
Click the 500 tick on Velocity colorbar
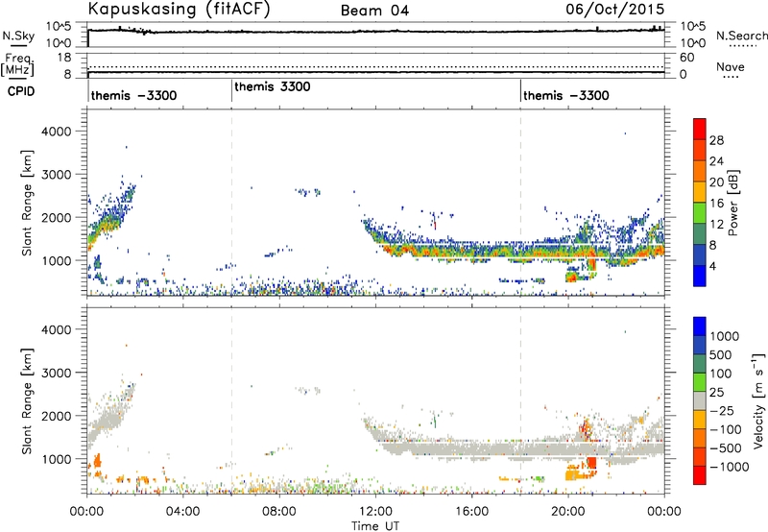click(720, 355)
